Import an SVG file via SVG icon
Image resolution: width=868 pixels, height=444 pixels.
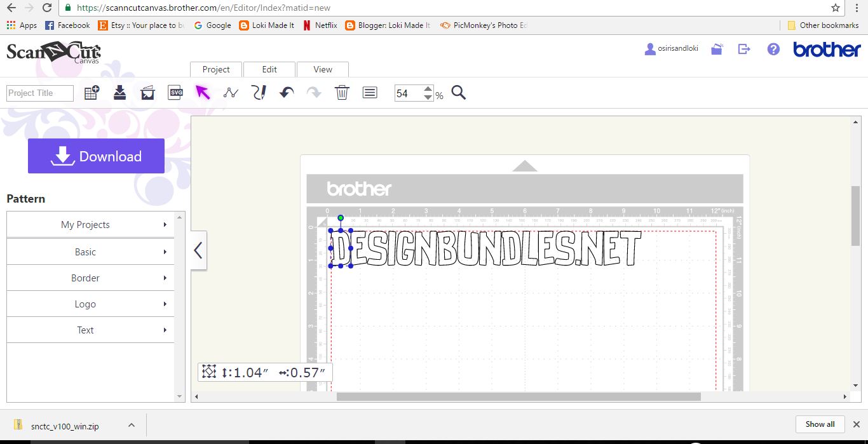(x=175, y=93)
